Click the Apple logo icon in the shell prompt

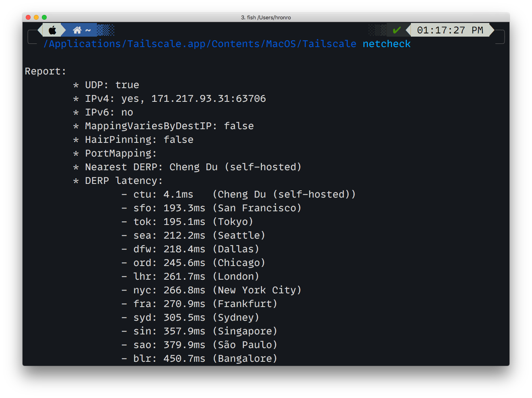coord(52,29)
